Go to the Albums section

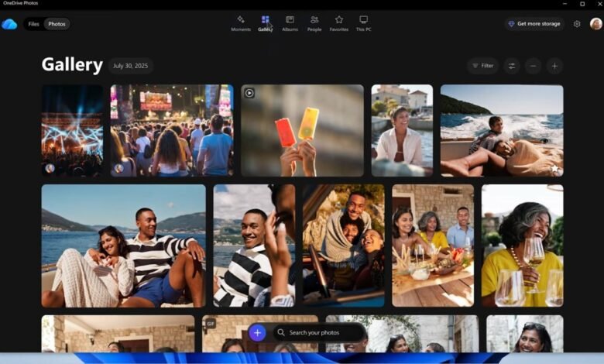[x=290, y=22]
